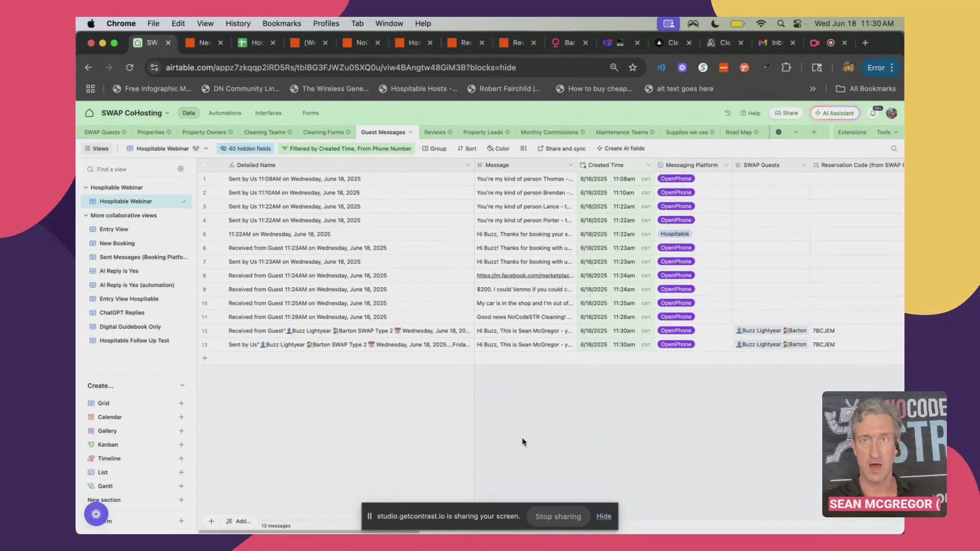Toggle the 40 hidden fields button
Viewport: 980px width, 551px height.
click(x=246, y=148)
